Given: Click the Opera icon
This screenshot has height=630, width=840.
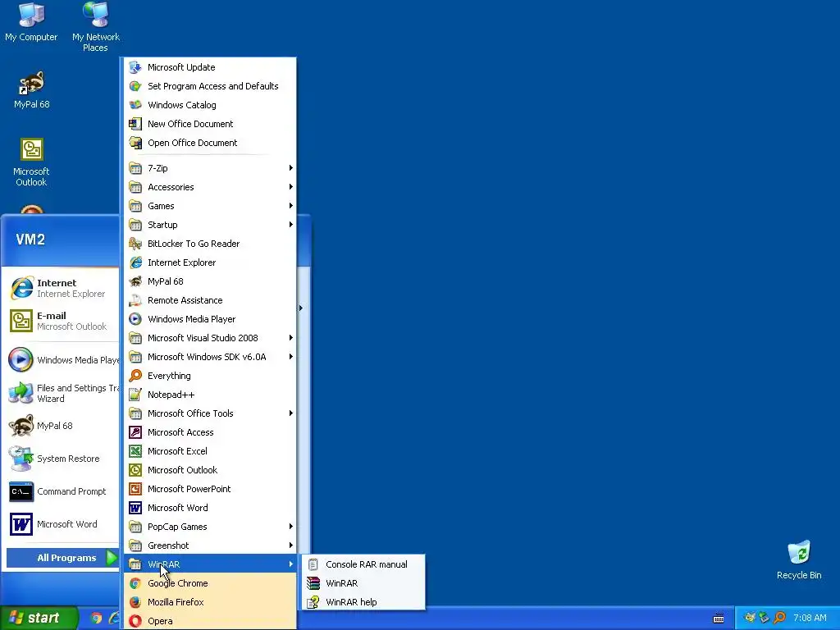Looking at the screenshot, I should point(135,621).
